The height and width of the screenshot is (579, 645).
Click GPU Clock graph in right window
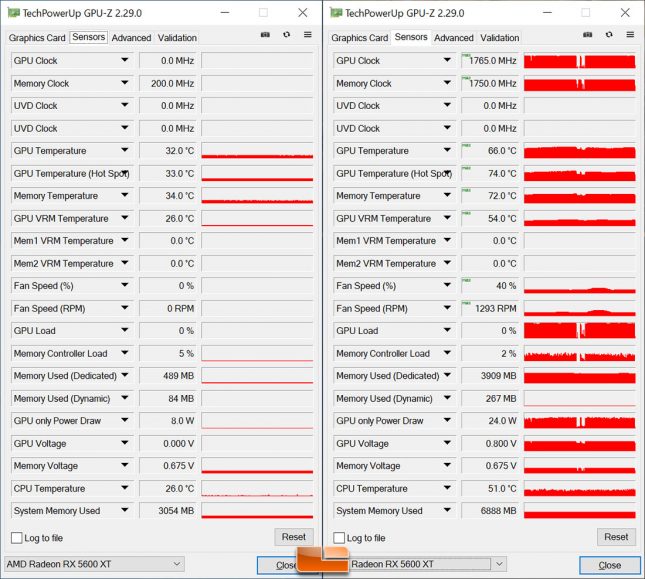(x=580, y=61)
